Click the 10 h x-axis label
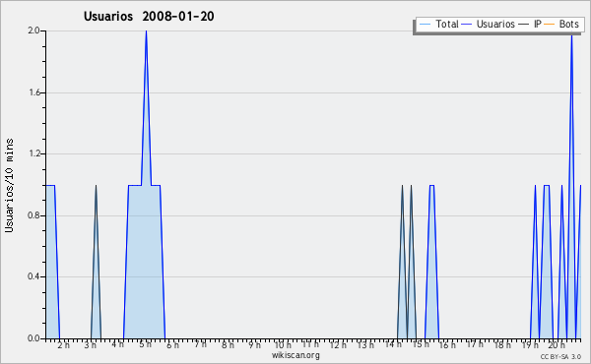The height and width of the screenshot is (364, 591). (x=283, y=344)
